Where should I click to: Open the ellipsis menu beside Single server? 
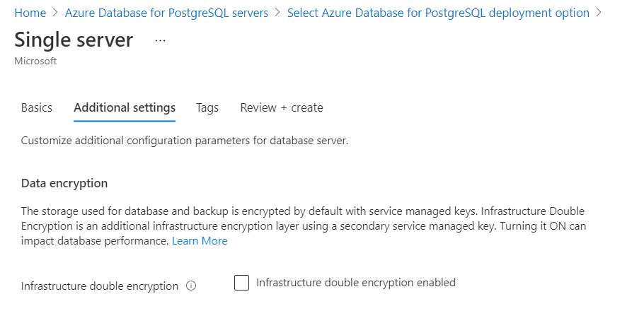tap(160, 41)
